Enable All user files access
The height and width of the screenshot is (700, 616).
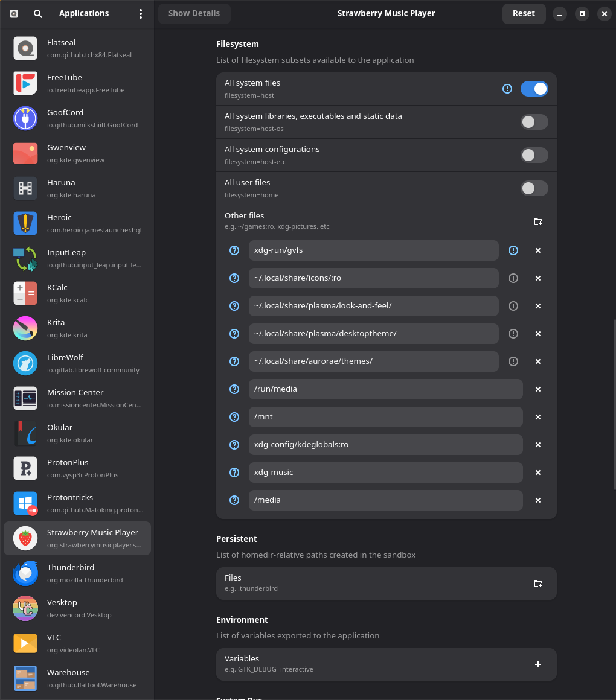coord(534,188)
